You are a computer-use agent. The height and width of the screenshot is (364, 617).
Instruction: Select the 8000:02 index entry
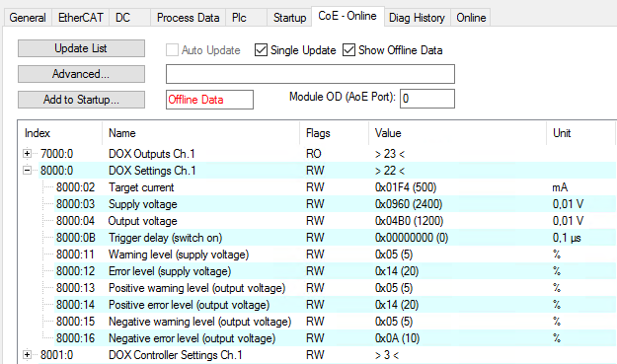(x=76, y=187)
